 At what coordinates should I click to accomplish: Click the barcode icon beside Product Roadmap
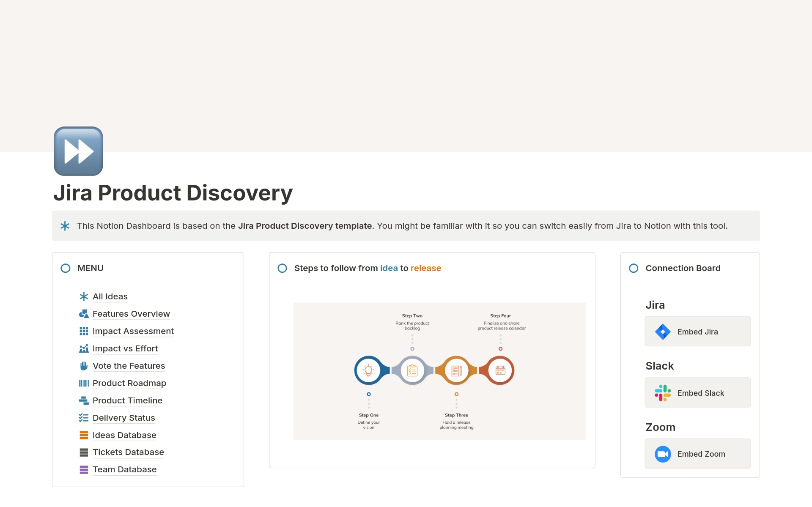pos(84,383)
